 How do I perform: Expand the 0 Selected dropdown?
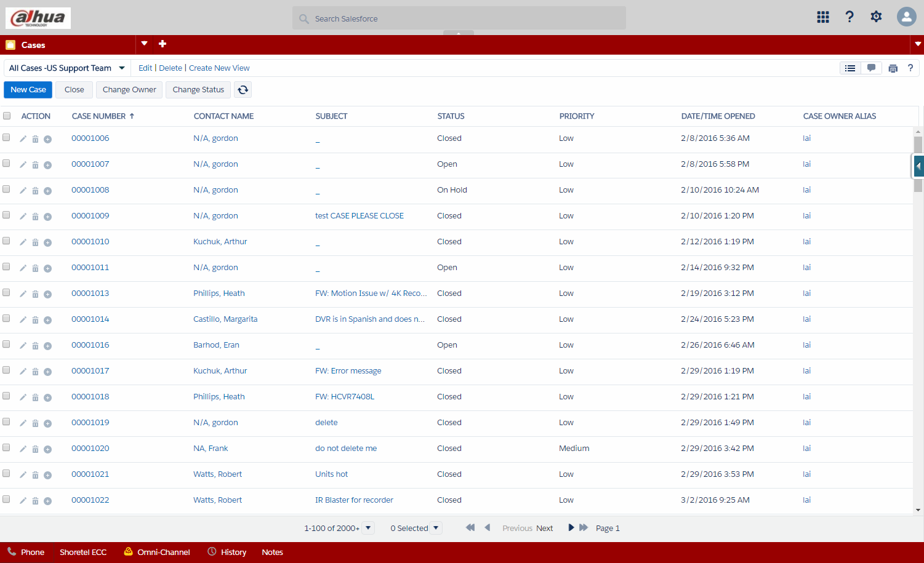click(436, 528)
